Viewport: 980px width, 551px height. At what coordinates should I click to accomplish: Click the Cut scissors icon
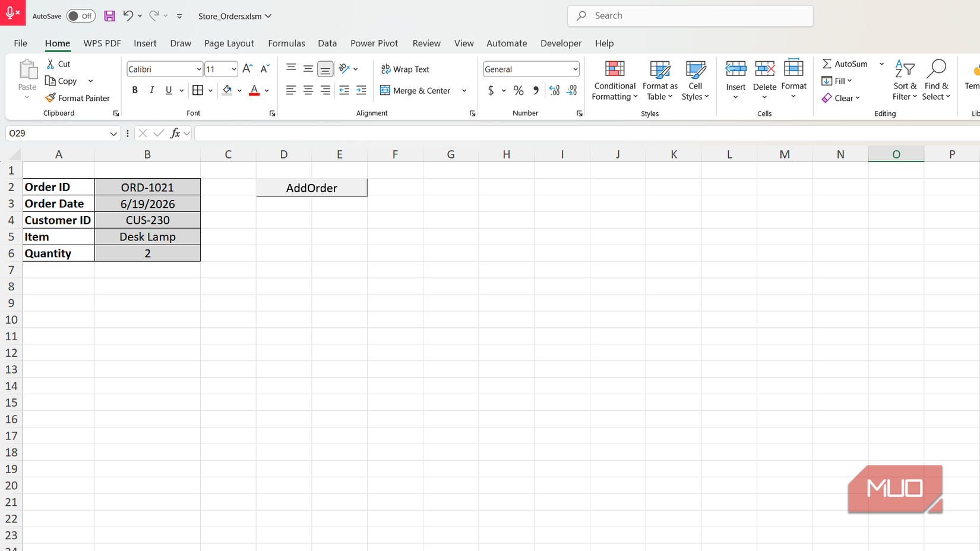[x=50, y=64]
